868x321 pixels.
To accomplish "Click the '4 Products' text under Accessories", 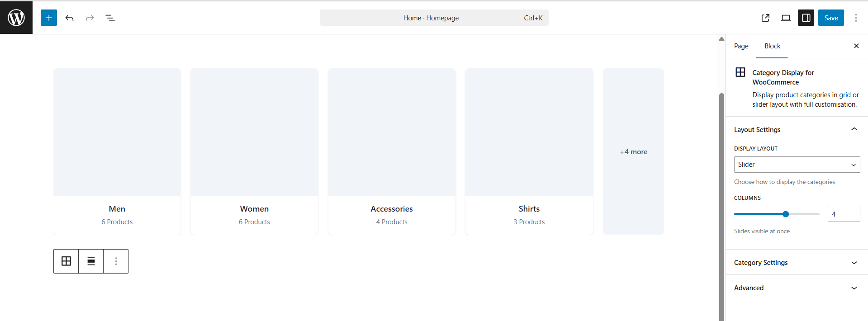I will (392, 222).
